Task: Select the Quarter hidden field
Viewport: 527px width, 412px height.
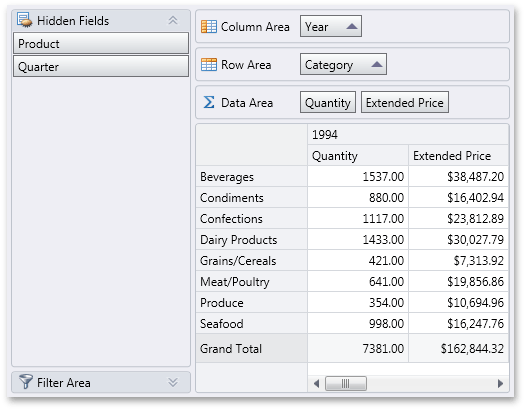Action: point(101,66)
